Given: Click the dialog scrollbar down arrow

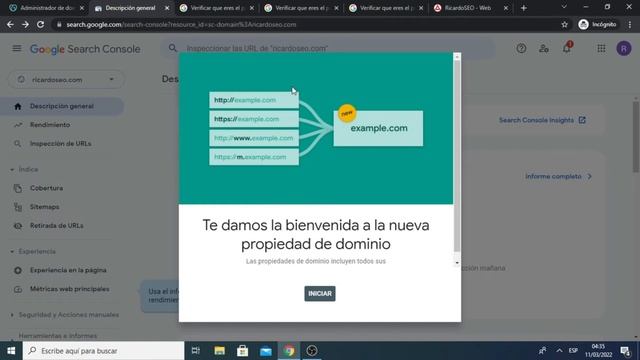Looking at the screenshot, I should (457, 263).
